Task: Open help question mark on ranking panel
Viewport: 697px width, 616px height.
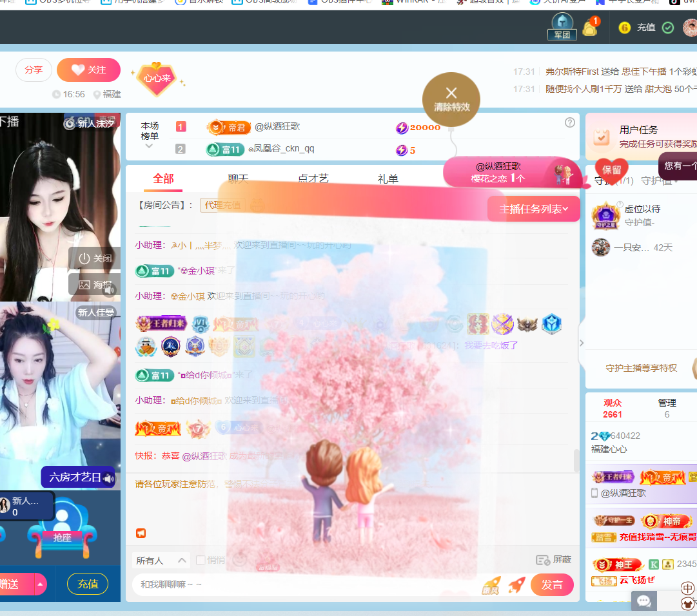Action: click(x=569, y=122)
